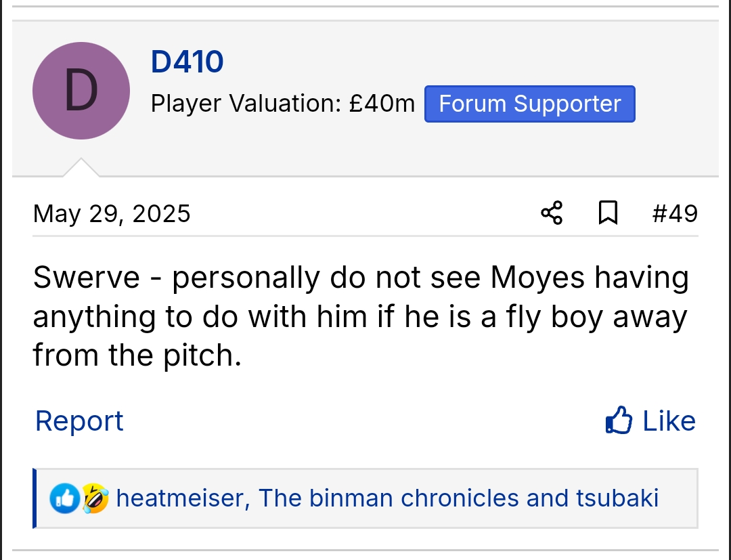
Task: Click the word "and" in the reactions list
Action: [x=548, y=498]
